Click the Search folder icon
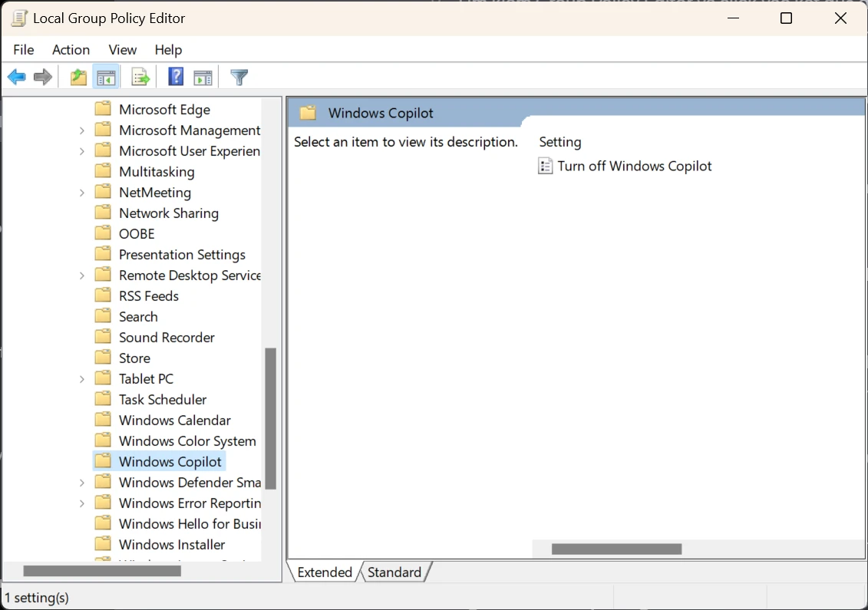 click(x=103, y=315)
